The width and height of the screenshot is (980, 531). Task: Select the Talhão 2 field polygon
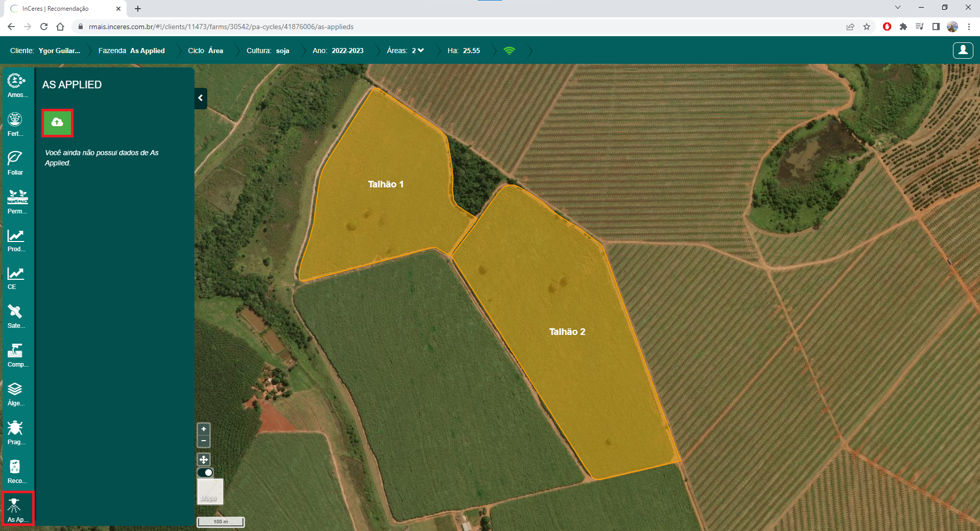coord(567,332)
